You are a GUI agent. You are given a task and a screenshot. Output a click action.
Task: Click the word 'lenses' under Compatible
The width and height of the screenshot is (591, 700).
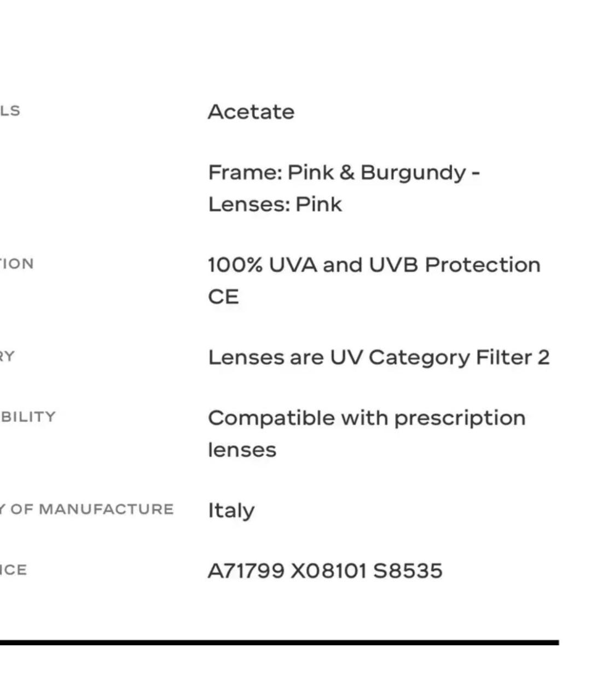tap(242, 450)
